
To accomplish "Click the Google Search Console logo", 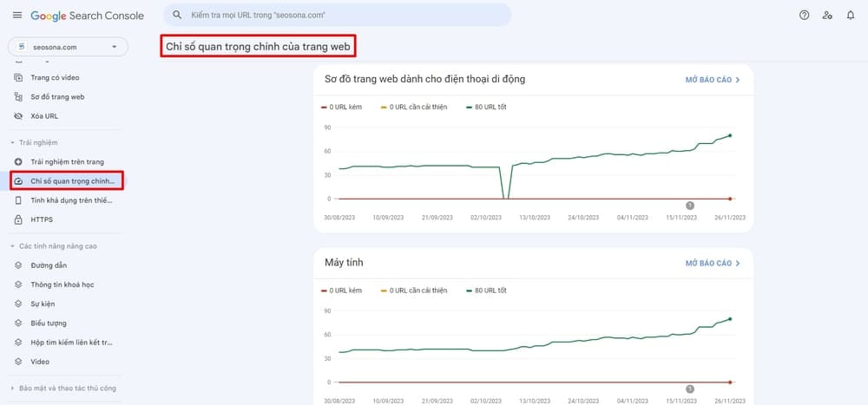I will coord(88,16).
